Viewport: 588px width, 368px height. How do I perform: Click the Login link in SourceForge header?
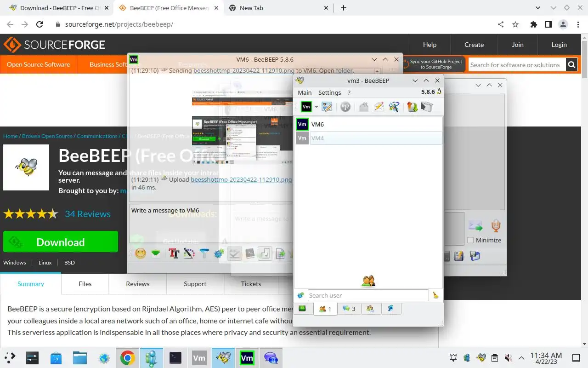[x=559, y=45]
